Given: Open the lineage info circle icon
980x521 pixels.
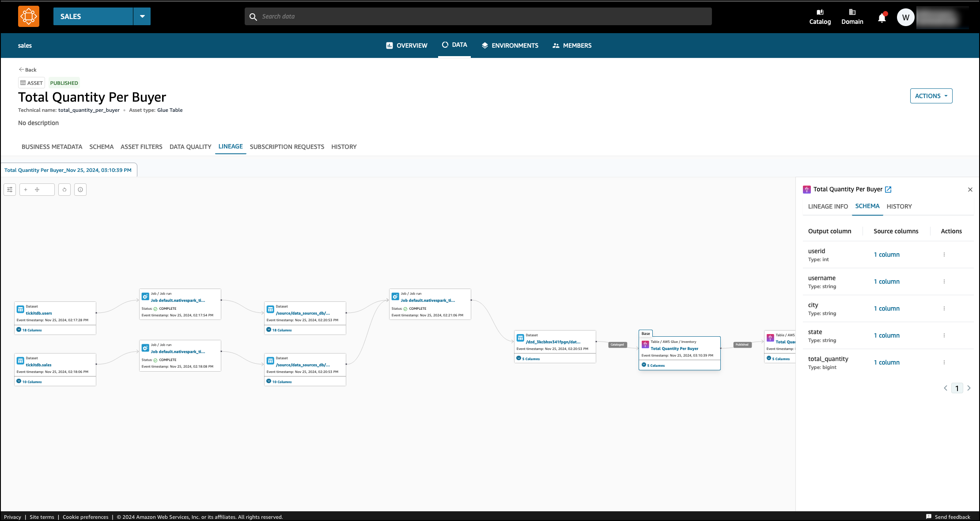Looking at the screenshot, I should [x=80, y=190].
